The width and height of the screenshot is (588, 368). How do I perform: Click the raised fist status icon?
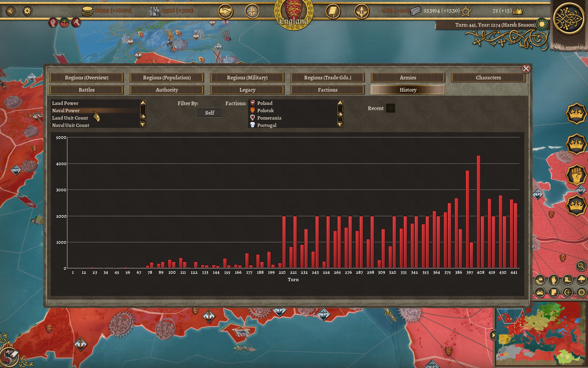click(53, 22)
